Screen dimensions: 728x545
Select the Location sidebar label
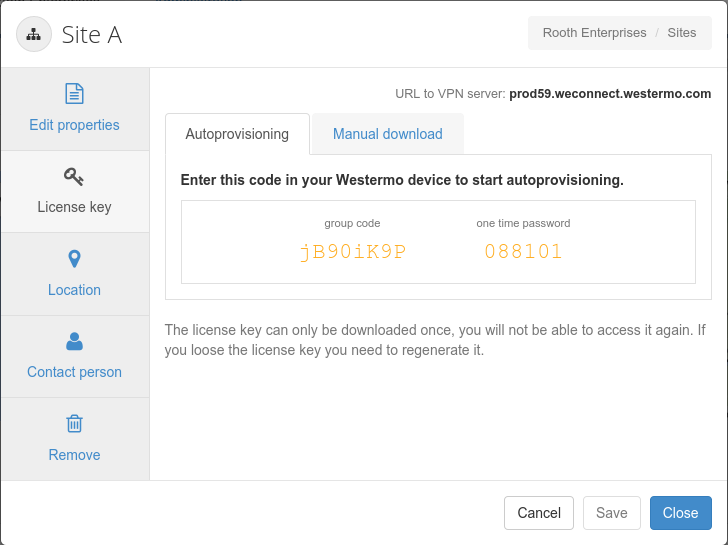click(x=74, y=290)
